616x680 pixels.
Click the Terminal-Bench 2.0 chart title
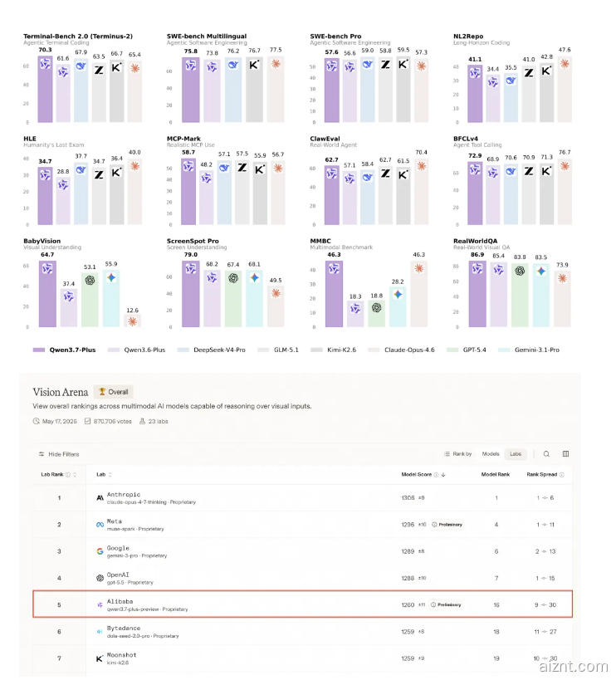78,36
